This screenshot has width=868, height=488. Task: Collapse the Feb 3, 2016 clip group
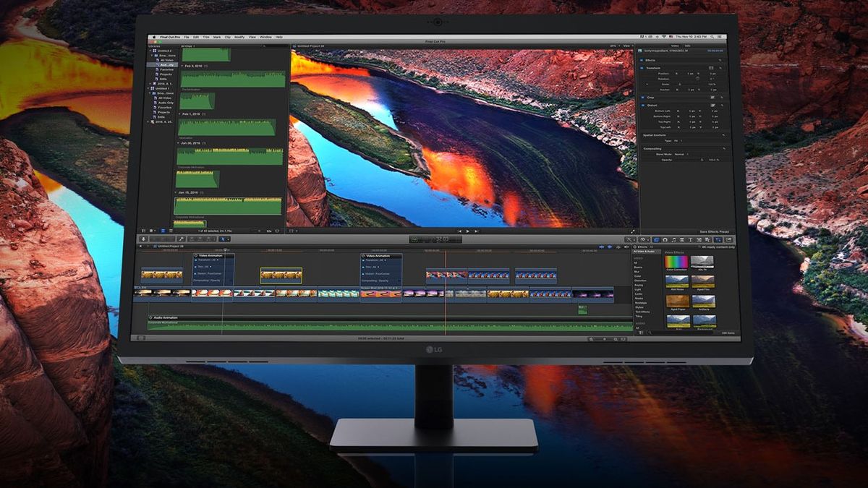click(182, 66)
